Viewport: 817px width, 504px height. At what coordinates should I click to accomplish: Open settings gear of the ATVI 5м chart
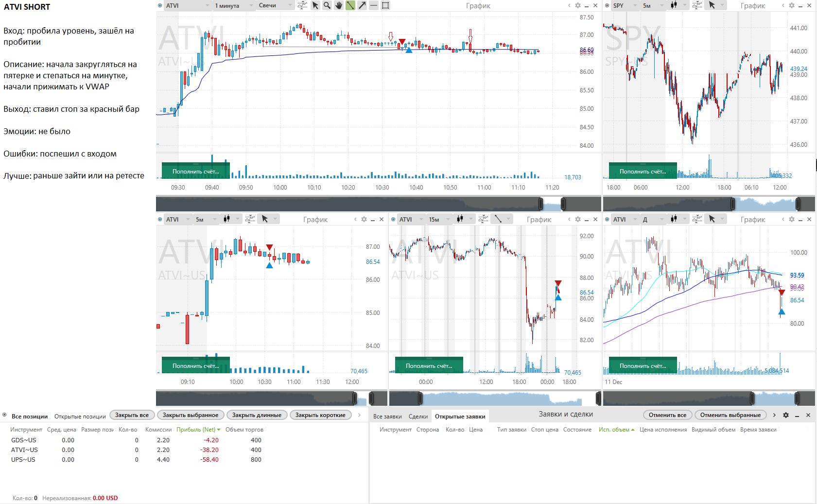[364, 219]
